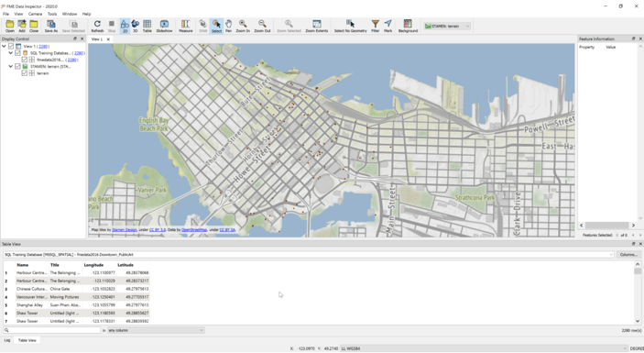Screen dimensions: 644x353
Task: Click the Feature Information horizontal scrollbar
Action: (607, 226)
